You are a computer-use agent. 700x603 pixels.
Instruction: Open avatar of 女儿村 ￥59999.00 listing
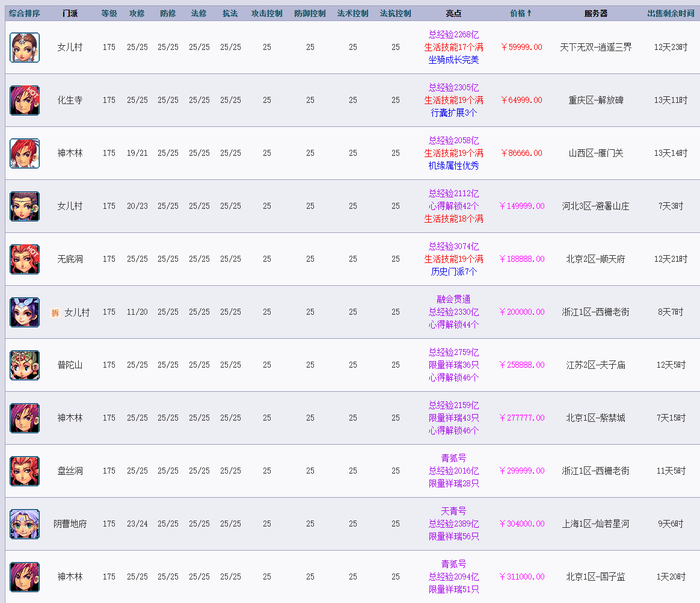point(25,48)
